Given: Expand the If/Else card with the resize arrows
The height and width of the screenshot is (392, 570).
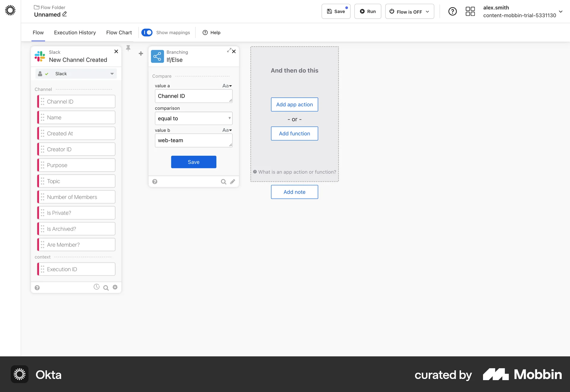Looking at the screenshot, I should (229, 50).
